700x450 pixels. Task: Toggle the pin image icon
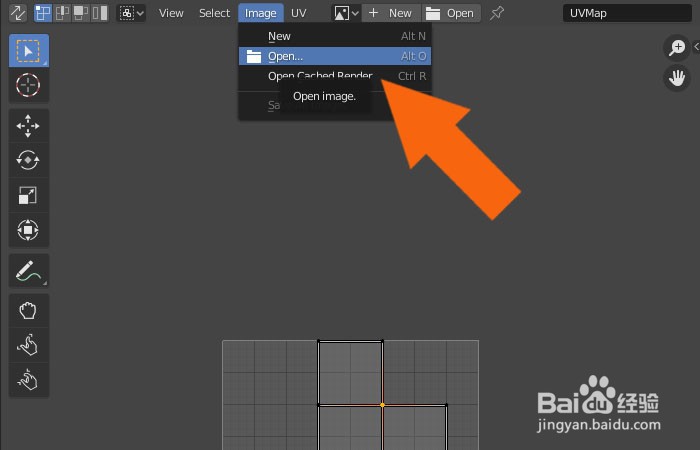point(496,13)
